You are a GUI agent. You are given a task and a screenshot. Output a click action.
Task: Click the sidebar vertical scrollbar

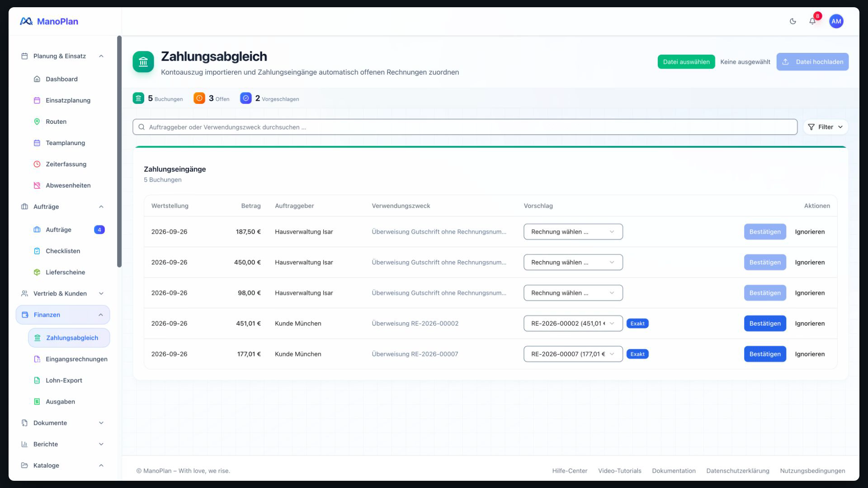click(119, 151)
